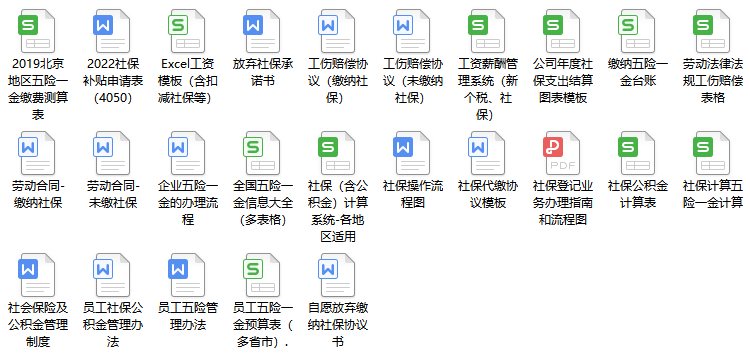
Task: Click the 企业五险一金的办理流程 document icon
Action: pos(188,153)
